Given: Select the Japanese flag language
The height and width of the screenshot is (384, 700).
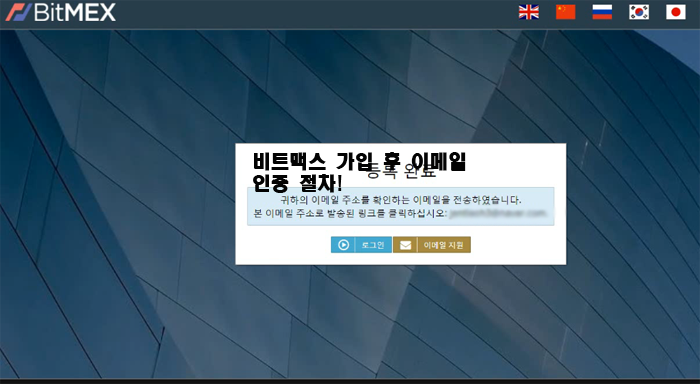Looking at the screenshot, I should pyautogui.click(x=675, y=12).
